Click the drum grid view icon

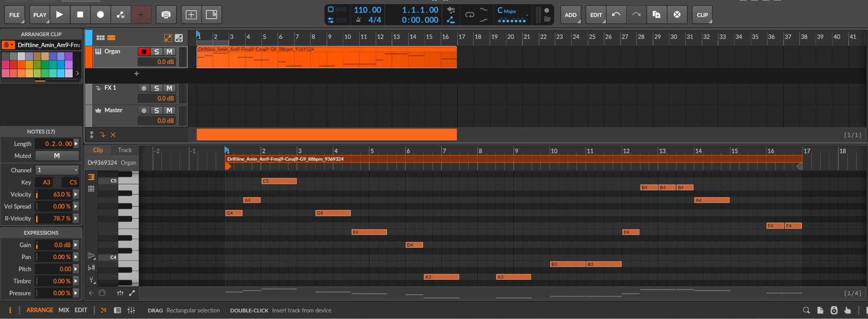pos(91,189)
